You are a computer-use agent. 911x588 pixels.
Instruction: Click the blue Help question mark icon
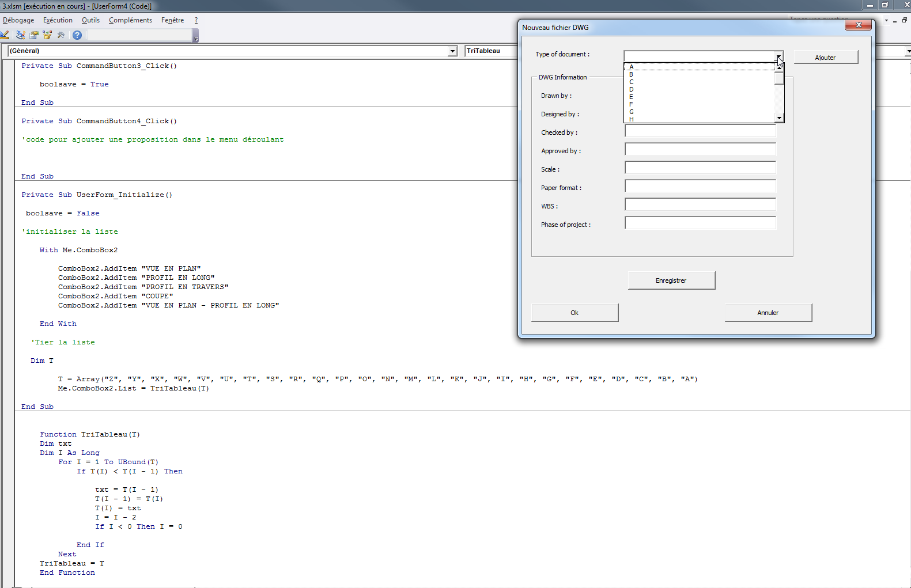pos(77,35)
